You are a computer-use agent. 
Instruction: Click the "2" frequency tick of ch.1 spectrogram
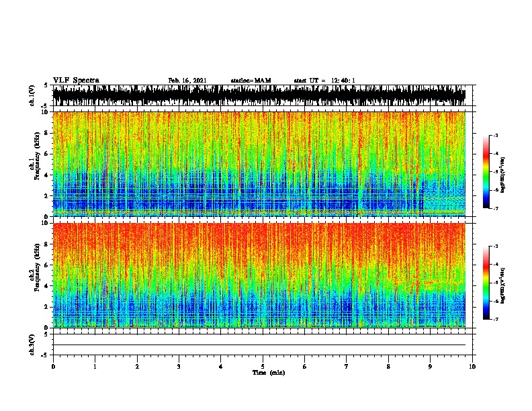[x=47, y=196]
